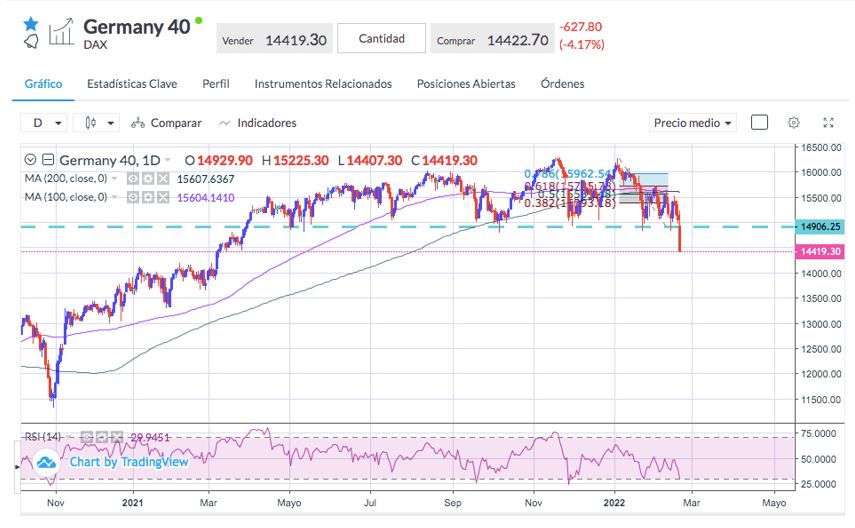
Task: Click the Vender 14419.30 sell button
Action: pos(274,39)
